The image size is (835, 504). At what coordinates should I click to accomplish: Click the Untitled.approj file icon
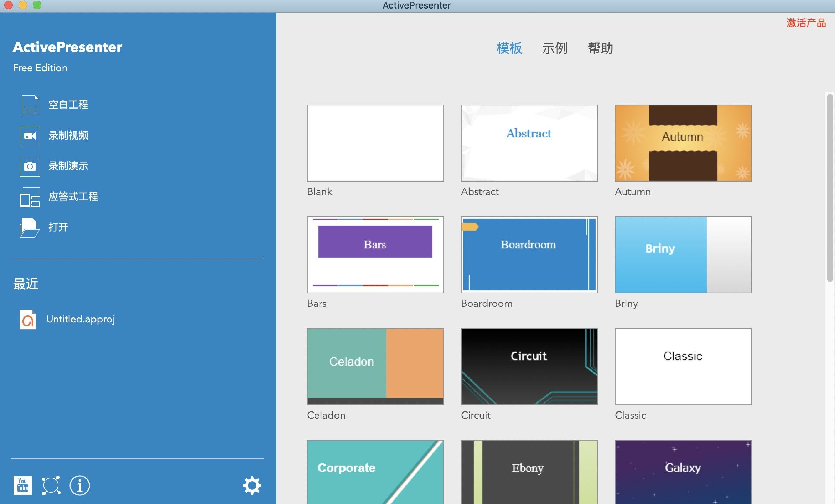28,319
